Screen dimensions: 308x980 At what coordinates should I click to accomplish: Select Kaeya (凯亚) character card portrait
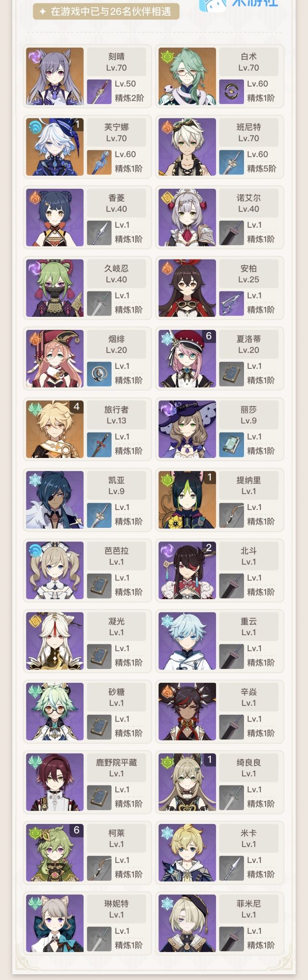[55, 500]
